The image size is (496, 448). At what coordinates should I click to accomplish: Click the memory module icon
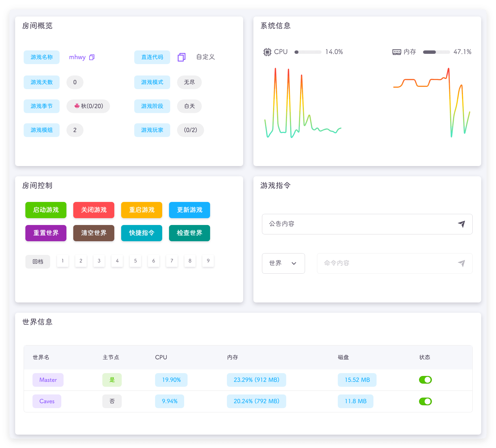(x=397, y=52)
